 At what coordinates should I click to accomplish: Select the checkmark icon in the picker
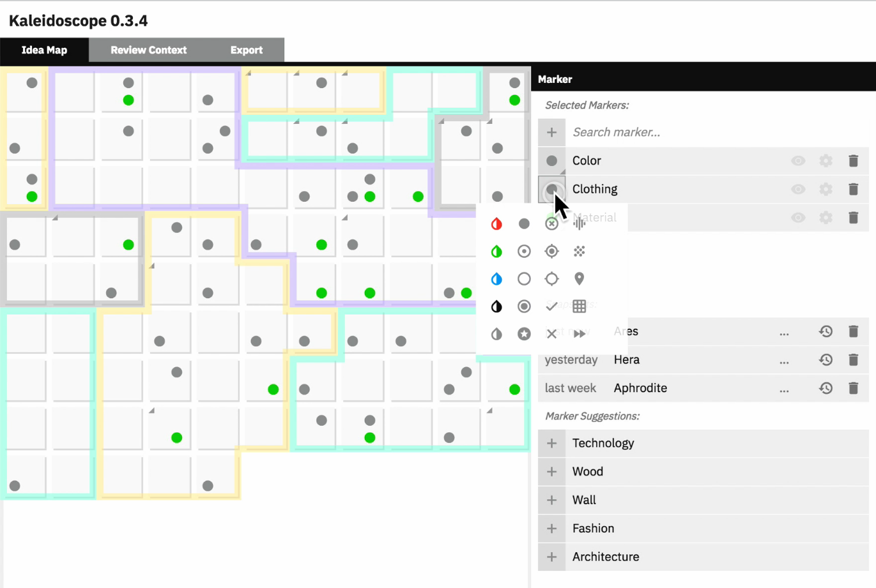pyautogui.click(x=551, y=306)
